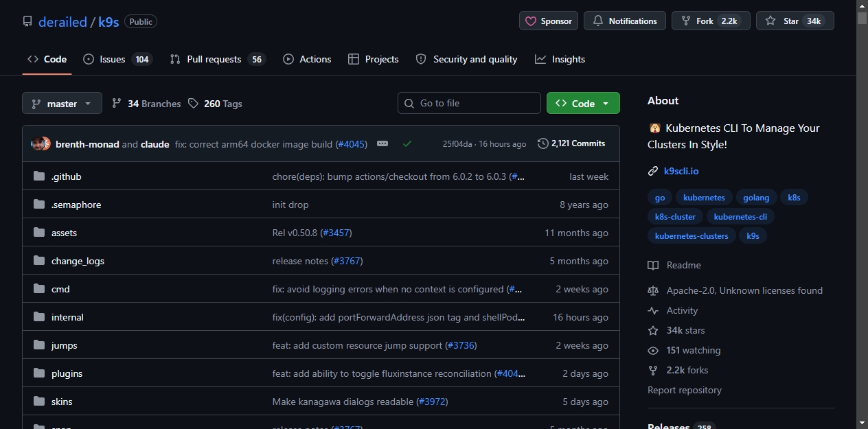Screen dimensions: 868x429
Task: Open the derailed owner link
Action: pos(62,22)
